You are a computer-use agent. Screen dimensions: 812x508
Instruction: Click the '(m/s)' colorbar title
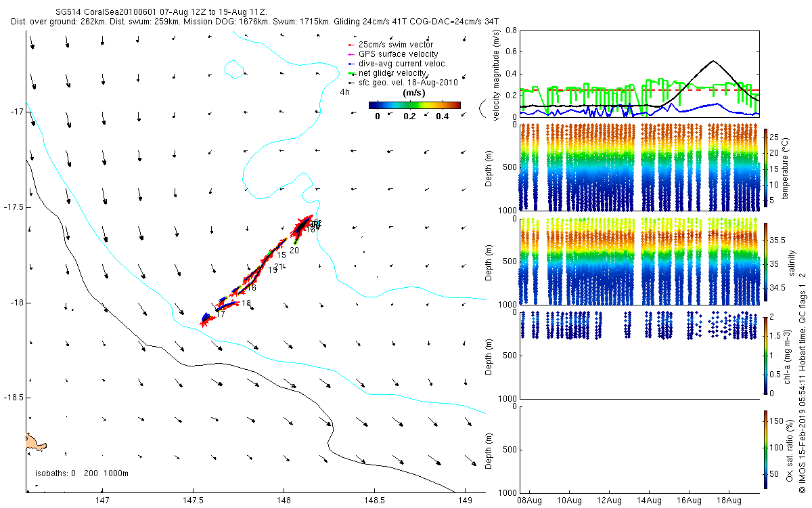click(x=414, y=92)
